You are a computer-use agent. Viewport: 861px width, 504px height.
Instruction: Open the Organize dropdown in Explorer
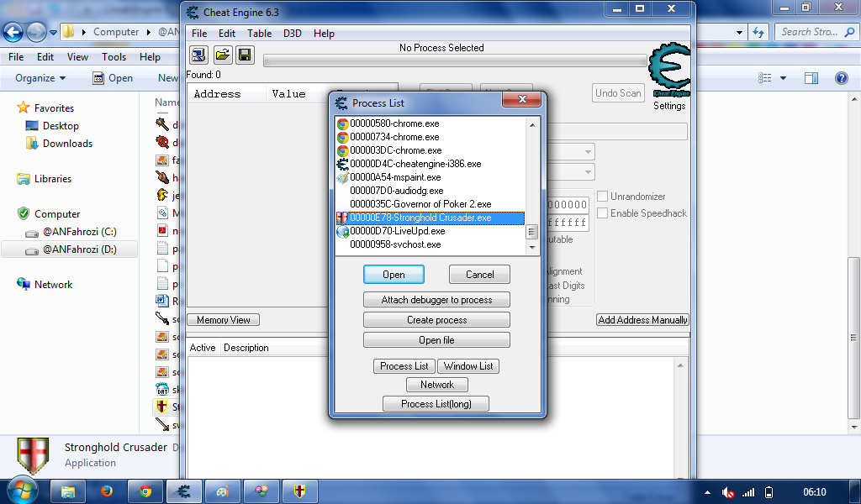pyautogui.click(x=40, y=78)
